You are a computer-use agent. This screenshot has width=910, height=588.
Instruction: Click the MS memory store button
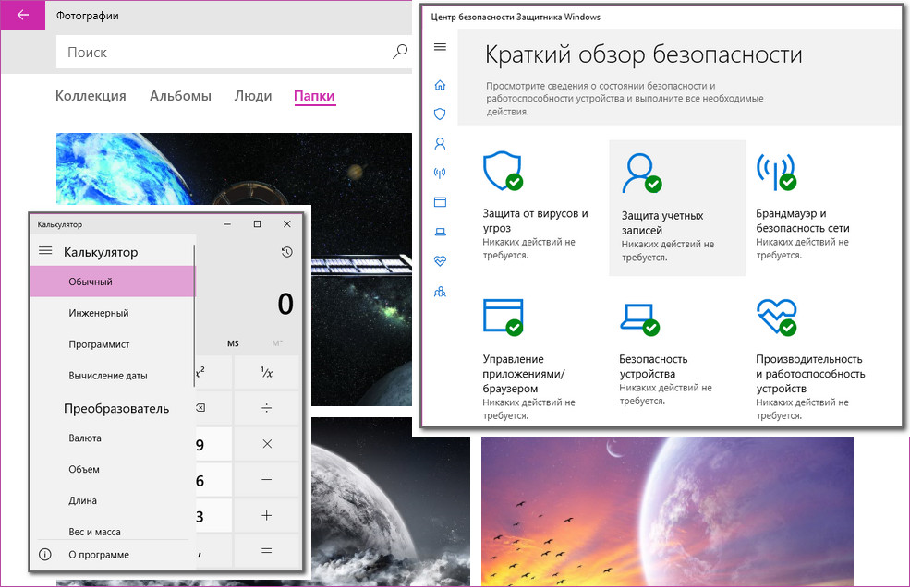(233, 343)
